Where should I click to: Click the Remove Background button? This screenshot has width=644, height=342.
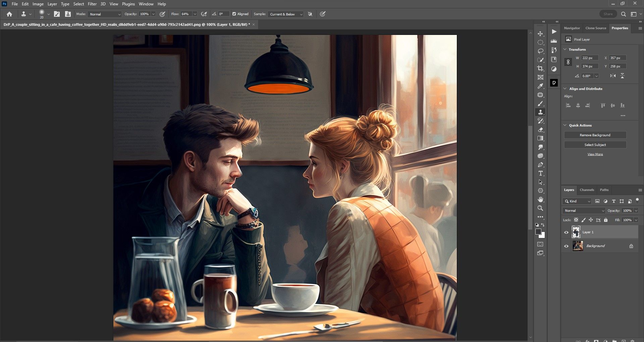pos(595,135)
